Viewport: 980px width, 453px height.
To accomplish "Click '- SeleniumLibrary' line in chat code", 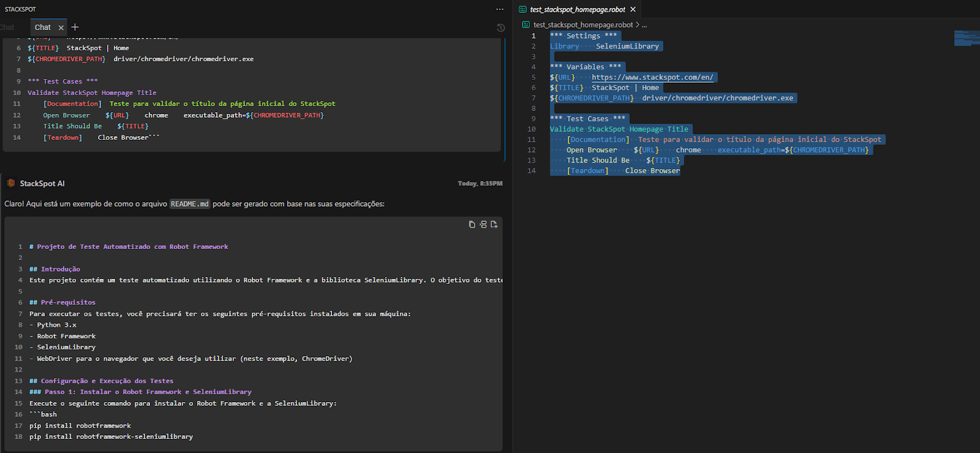I will click(x=62, y=347).
